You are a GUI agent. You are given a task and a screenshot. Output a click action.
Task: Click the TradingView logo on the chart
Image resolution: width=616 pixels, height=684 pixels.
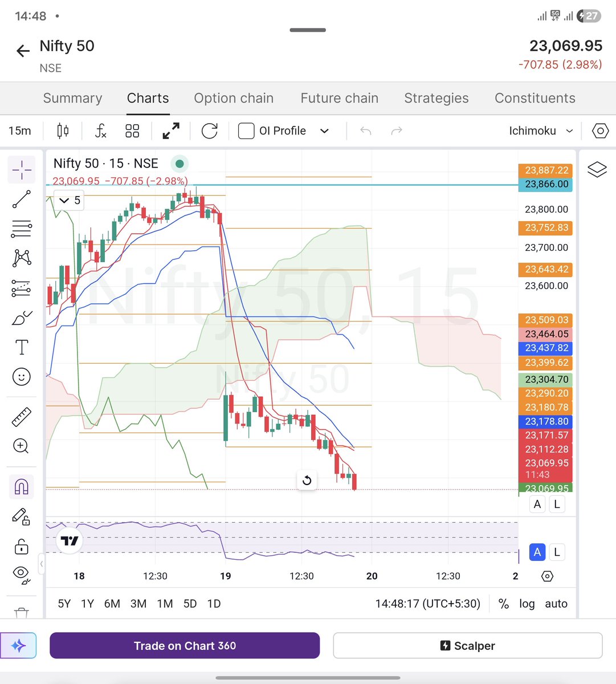pyautogui.click(x=70, y=541)
